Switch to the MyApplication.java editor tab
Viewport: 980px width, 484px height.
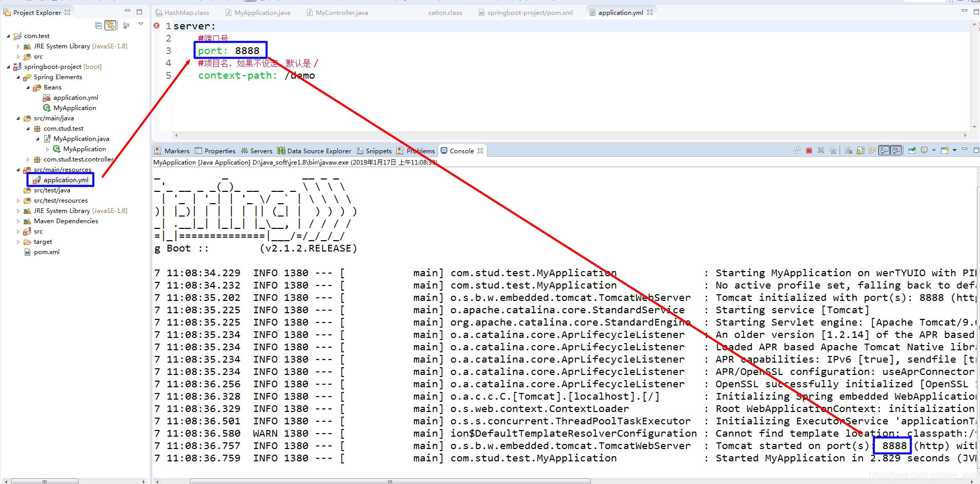(x=258, y=12)
